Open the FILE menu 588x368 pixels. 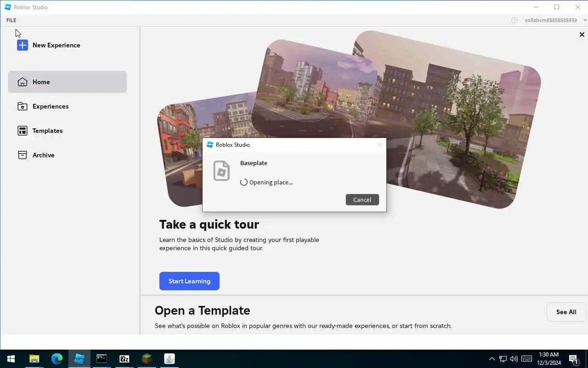11,20
